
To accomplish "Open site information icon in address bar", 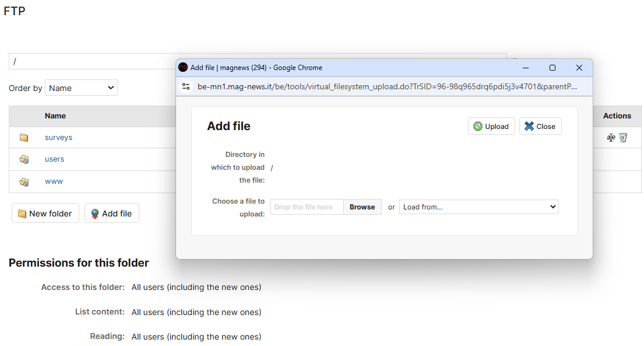I will tap(186, 86).
